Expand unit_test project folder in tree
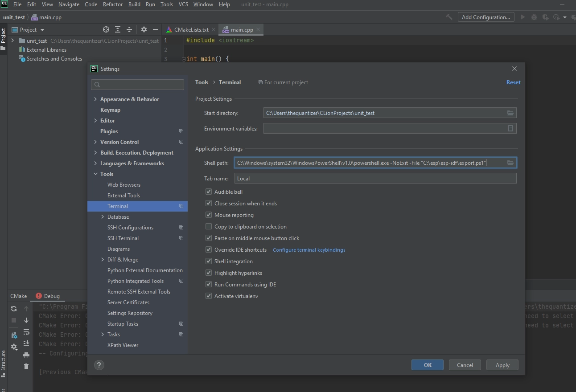The width and height of the screenshot is (576, 392). (12, 41)
